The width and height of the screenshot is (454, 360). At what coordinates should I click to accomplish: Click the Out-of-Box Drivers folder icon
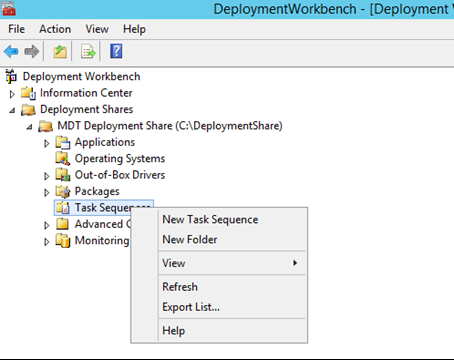[63, 175]
